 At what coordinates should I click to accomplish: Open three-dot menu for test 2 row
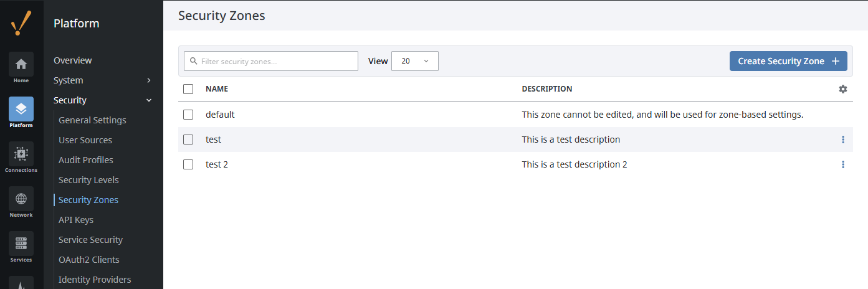tap(843, 164)
